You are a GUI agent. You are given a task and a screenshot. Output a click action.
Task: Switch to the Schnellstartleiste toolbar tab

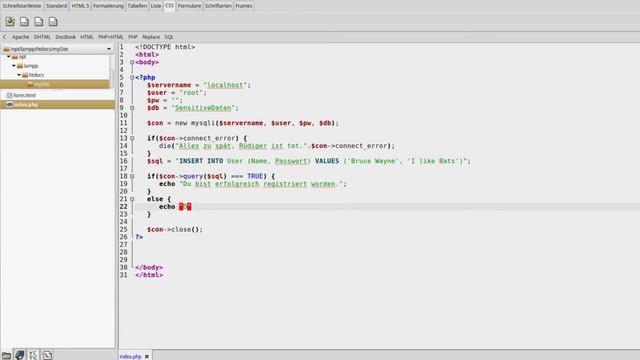point(22,6)
